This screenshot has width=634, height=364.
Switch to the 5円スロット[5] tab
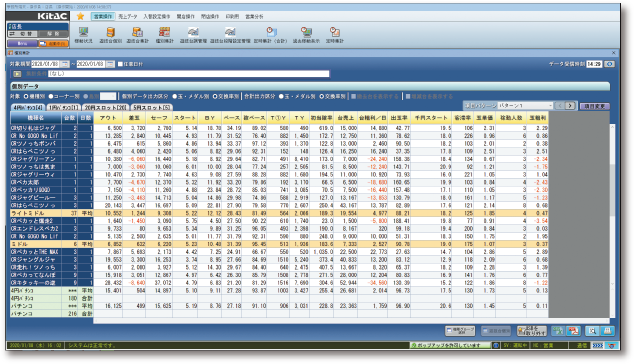pyautogui.click(x=152, y=108)
